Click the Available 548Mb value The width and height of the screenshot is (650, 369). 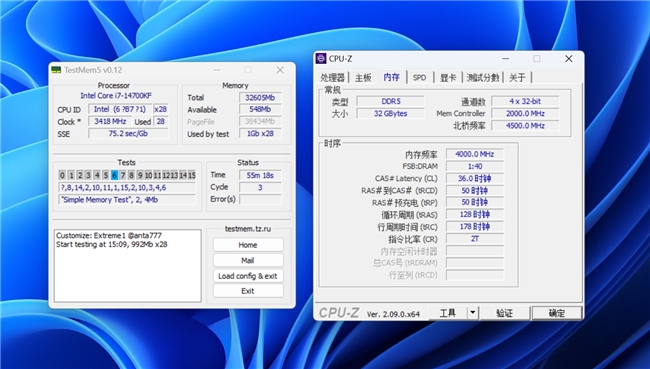(x=260, y=109)
